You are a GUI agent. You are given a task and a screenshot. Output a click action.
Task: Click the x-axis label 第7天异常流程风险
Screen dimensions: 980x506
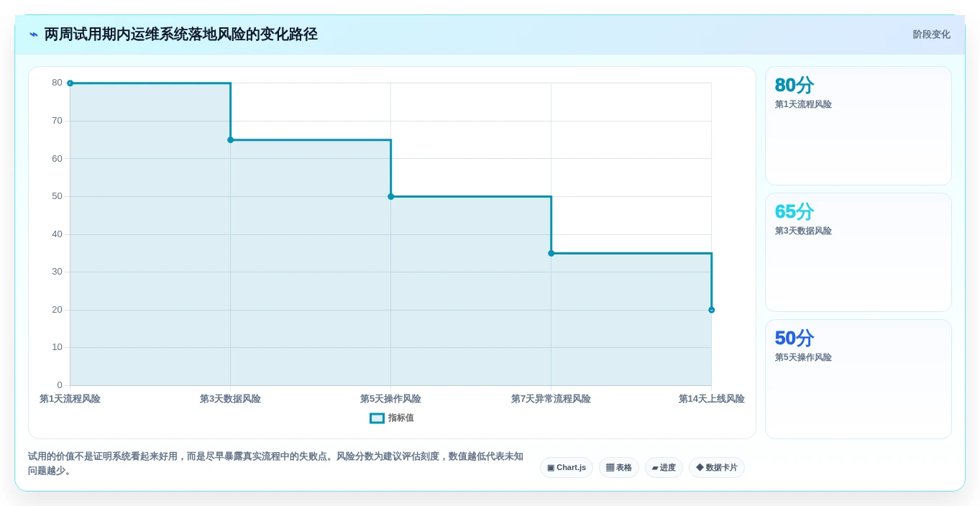point(551,399)
